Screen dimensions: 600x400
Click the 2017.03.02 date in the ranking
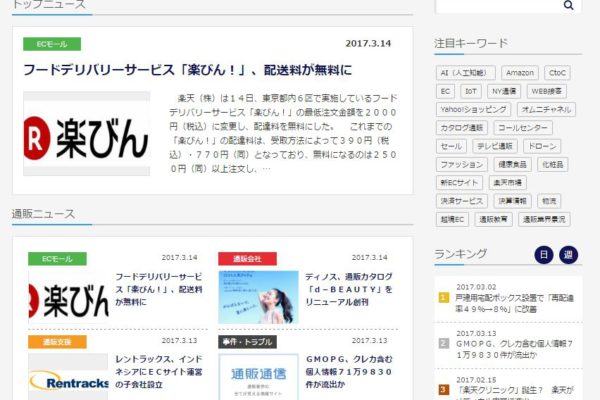pos(476,287)
